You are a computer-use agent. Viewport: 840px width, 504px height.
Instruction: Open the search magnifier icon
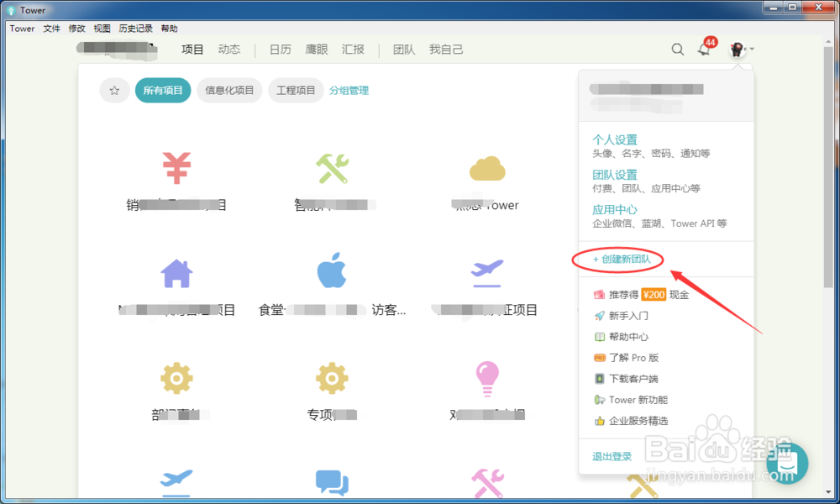click(678, 50)
